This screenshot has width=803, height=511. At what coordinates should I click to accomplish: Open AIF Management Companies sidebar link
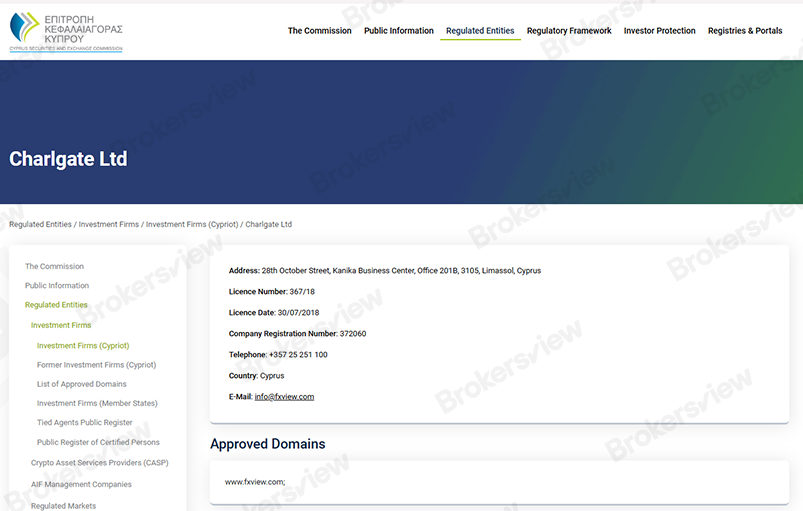[x=81, y=484]
